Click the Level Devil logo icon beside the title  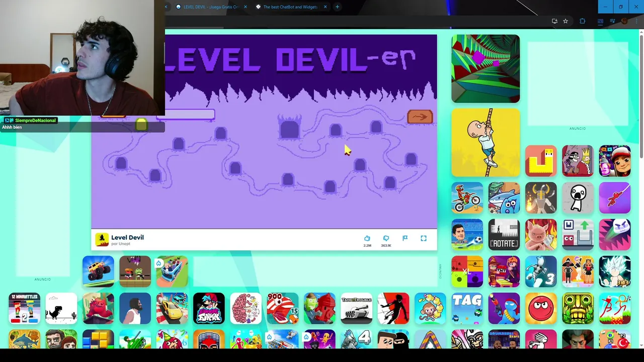102,240
